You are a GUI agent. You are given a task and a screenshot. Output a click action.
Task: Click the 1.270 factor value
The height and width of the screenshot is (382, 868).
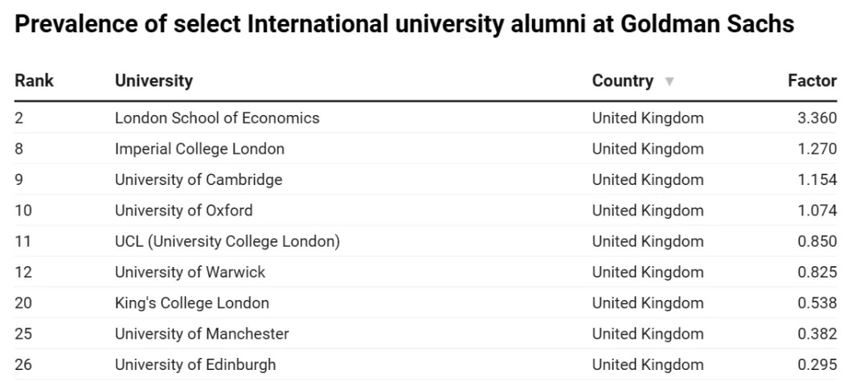(x=817, y=149)
